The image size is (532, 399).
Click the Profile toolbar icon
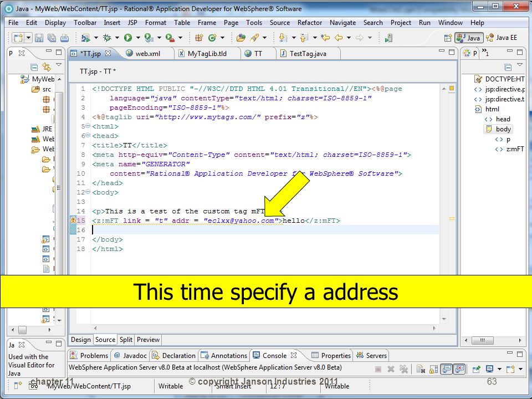coord(149,38)
